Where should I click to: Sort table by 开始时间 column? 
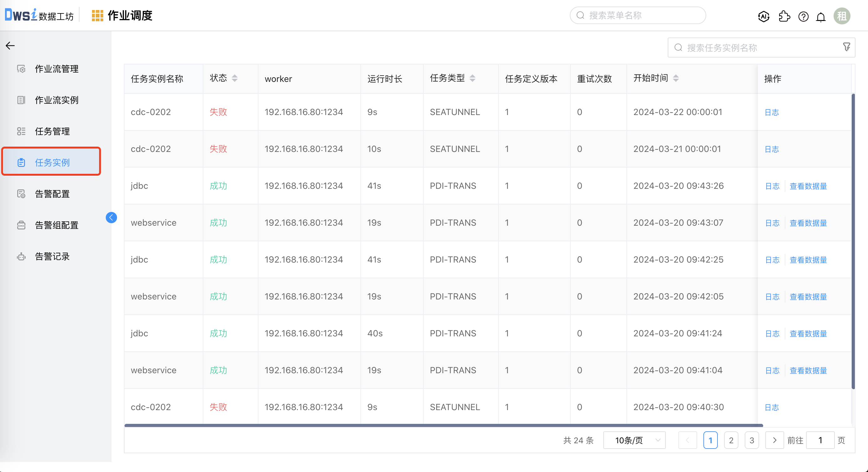tap(676, 78)
